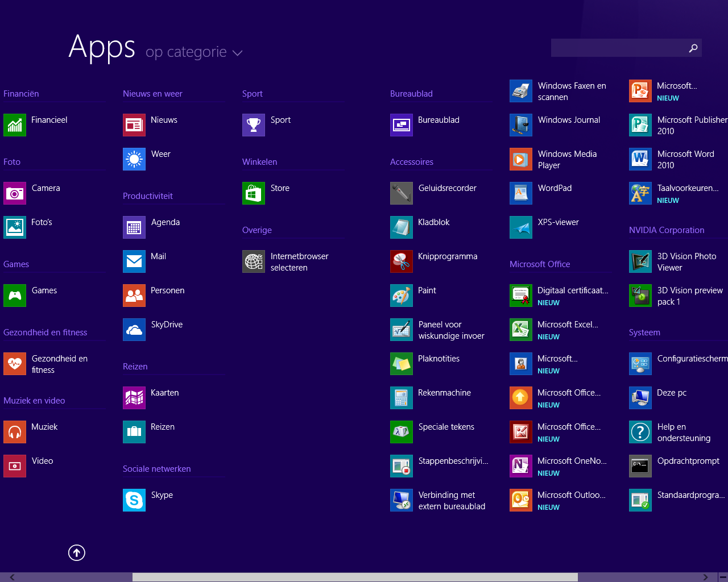Open the Bureaublad desktop icon
The height and width of the screenshot is (582, 728).
402,125
